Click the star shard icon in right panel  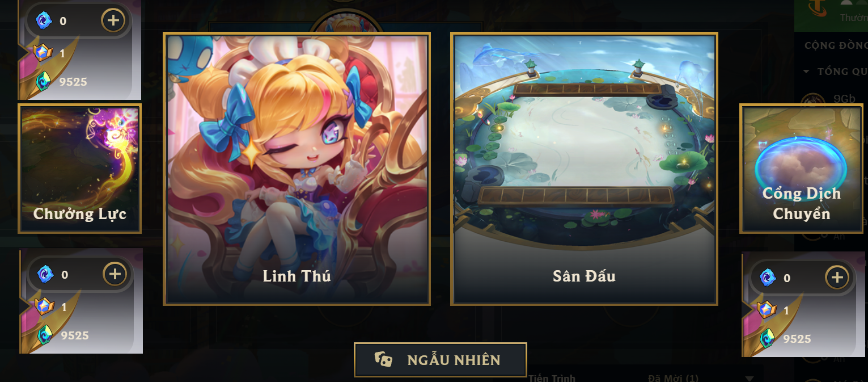tap(767, 310)
